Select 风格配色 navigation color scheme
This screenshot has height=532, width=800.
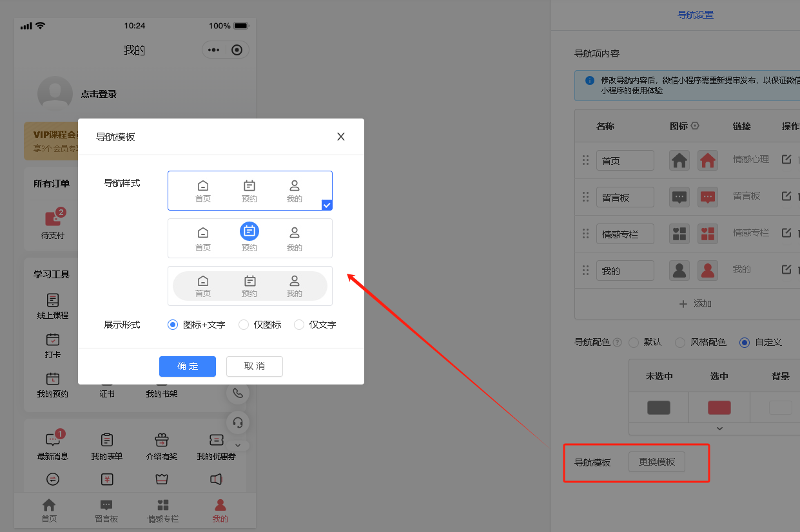click(x=701, y=342)
